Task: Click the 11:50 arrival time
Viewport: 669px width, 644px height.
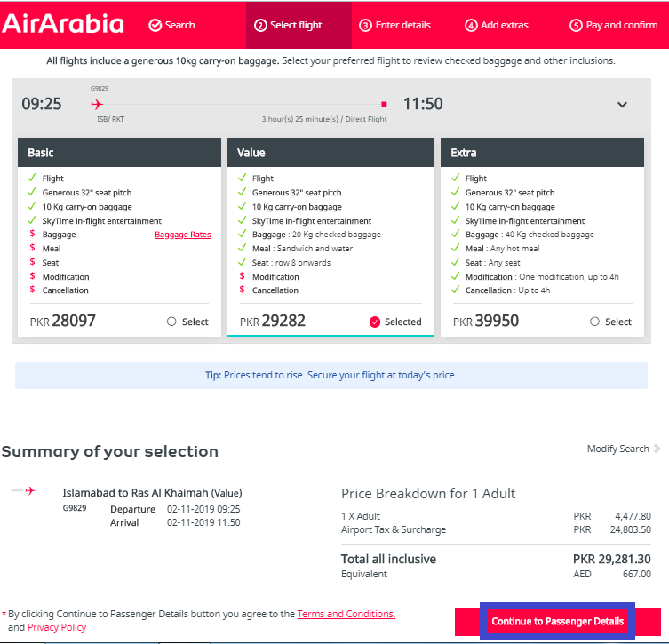Action: tap(423, 104)
